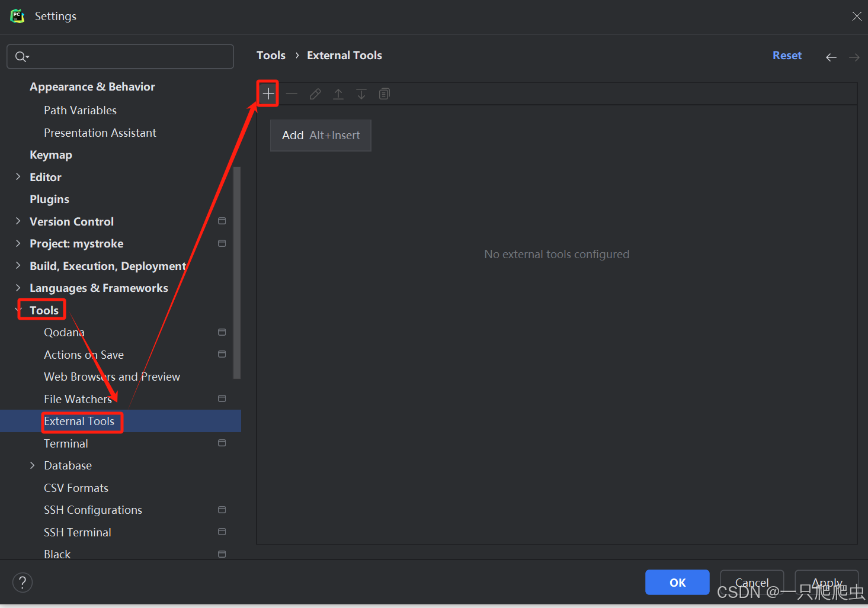Image resolution: width=868 pixels, height=608 pixels.
Task: Click project-level icon beside Qodana
Action: 222,332
